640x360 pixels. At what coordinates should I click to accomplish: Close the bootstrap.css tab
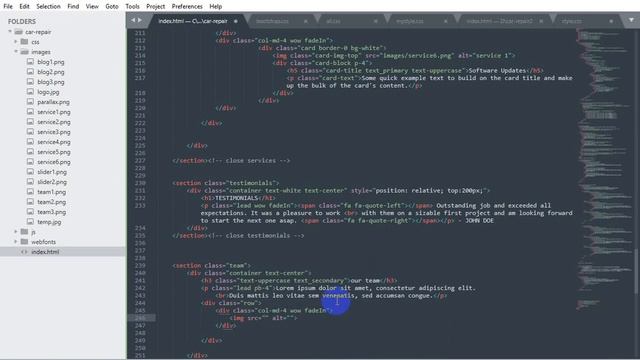pos(306,21)
